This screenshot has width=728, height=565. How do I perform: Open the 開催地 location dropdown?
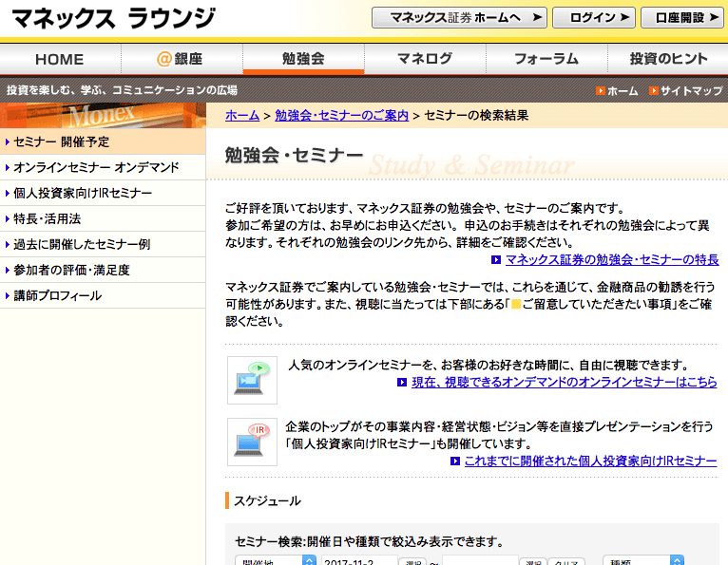276,560
